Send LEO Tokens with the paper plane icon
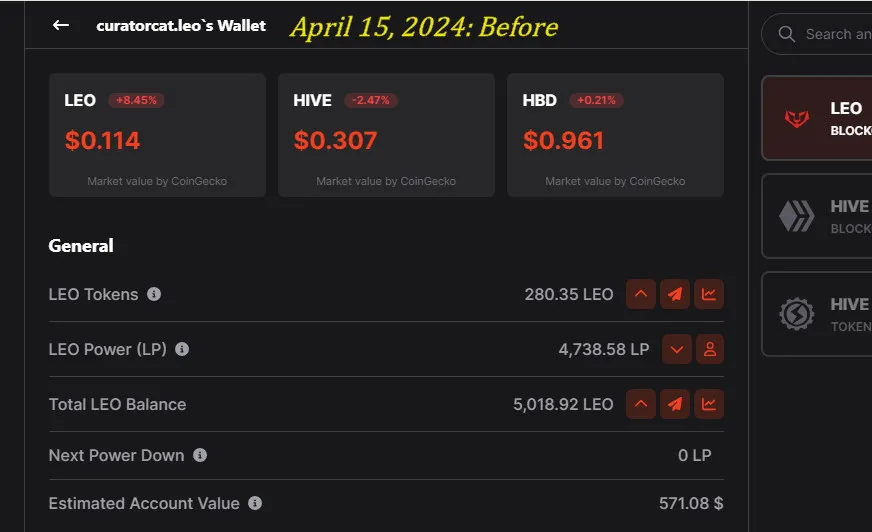The width and height of the screenshot is (872, 532). coord(675,294)
